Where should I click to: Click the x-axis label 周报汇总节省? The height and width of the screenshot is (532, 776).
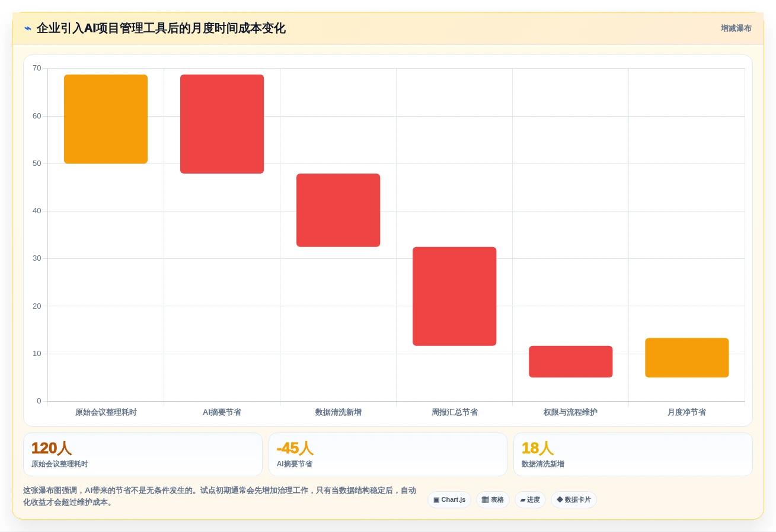click(454, 412)
